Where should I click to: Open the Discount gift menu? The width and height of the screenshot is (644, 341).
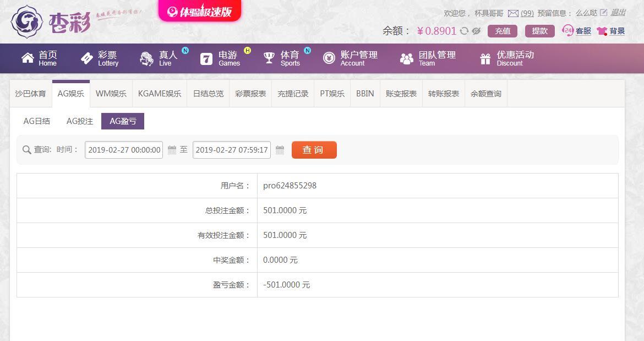click(485, 59)
